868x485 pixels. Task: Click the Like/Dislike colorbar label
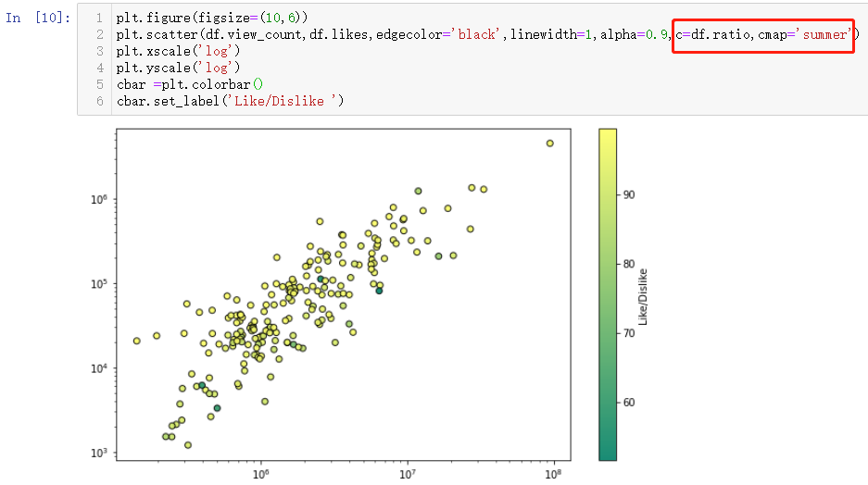pyautogui.click(x=643, y=296)
